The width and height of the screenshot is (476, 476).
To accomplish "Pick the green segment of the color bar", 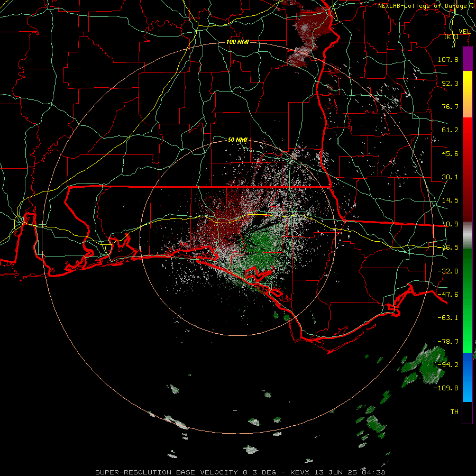I will click(467, 300).
